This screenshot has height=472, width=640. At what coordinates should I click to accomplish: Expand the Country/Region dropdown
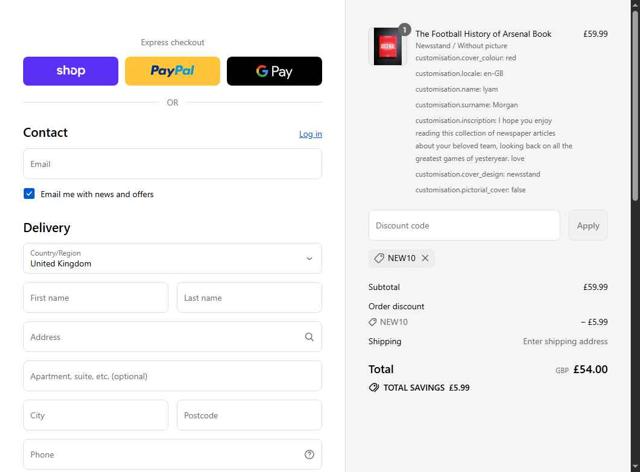(x=172, y=259)
